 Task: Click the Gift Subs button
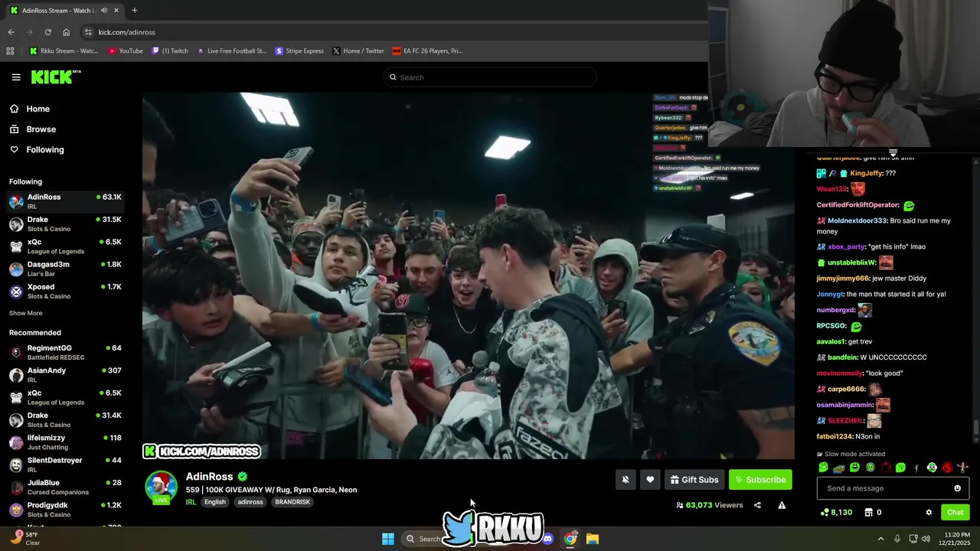694,480
